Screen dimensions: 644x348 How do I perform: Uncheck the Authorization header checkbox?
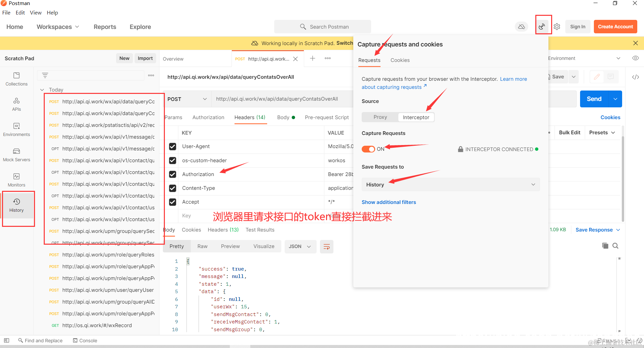(173, 174)
